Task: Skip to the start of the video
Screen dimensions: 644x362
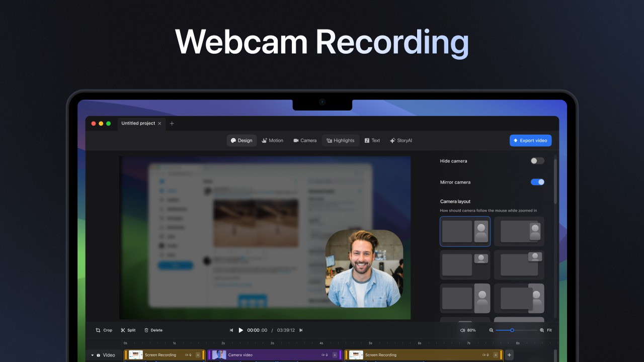Action: pyautogui.click(x=231, y=330)
